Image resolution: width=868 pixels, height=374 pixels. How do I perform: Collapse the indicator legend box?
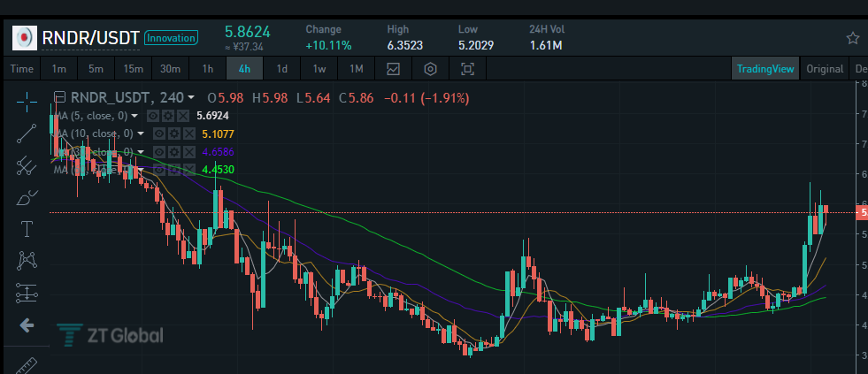point(60,98)
